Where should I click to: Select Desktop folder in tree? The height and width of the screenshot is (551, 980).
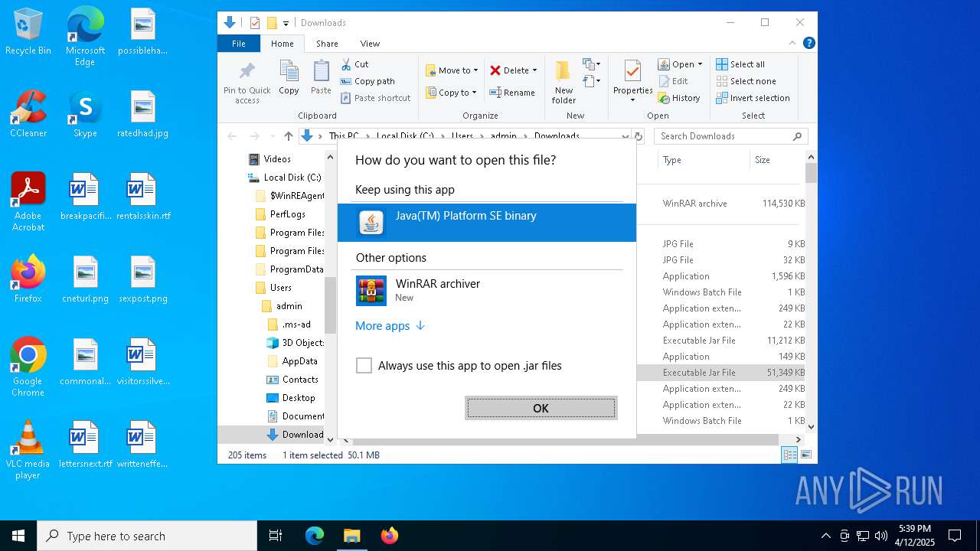pos(290,398)
